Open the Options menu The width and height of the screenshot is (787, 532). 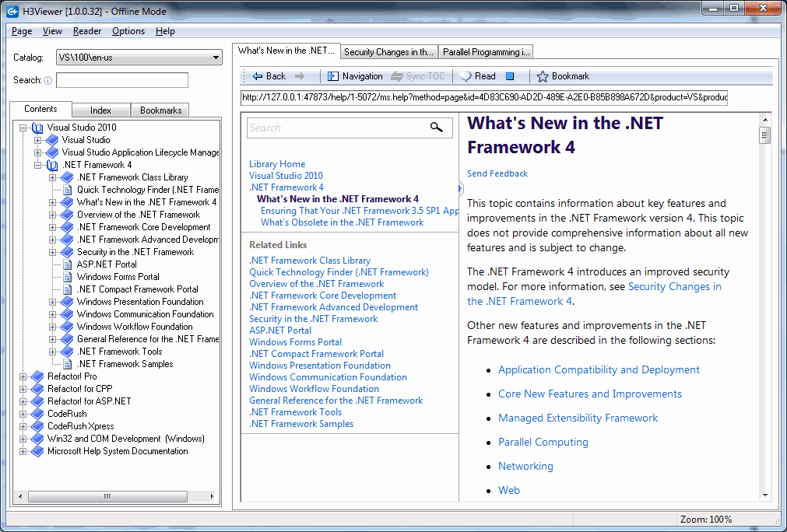[128, 31]
